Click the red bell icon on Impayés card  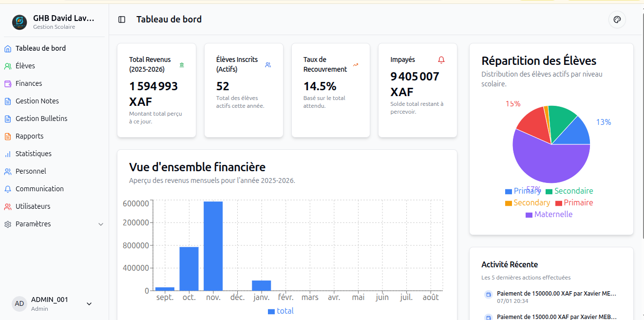[441, 60]
